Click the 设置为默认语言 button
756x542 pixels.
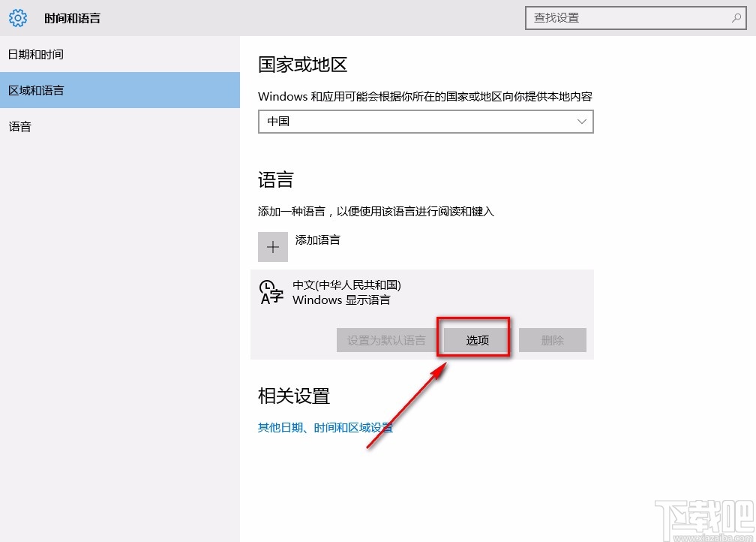pos(386,339)
